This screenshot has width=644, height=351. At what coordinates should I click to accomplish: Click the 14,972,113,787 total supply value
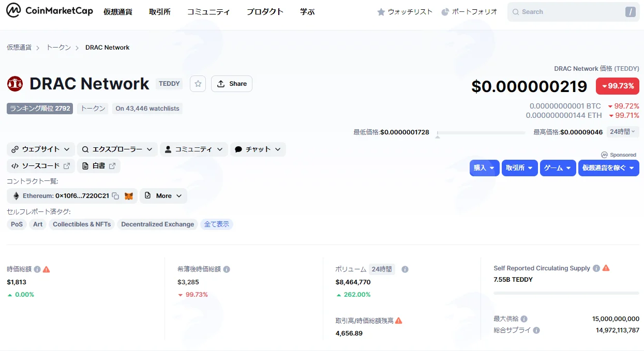618,330
